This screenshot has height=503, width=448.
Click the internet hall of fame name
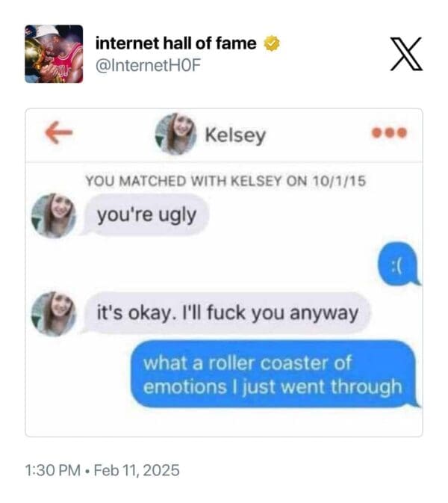pyautogui.click(x=176, y=43)
